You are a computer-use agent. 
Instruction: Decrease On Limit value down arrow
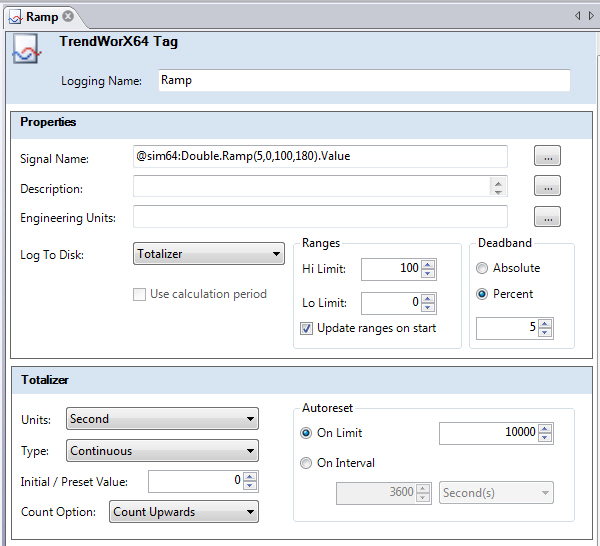[x=545, y=438]
